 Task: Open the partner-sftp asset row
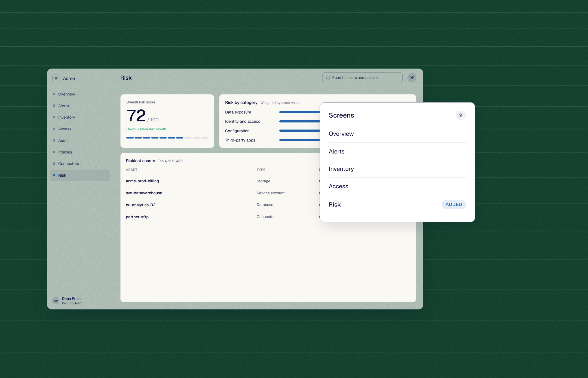point(223,217)
